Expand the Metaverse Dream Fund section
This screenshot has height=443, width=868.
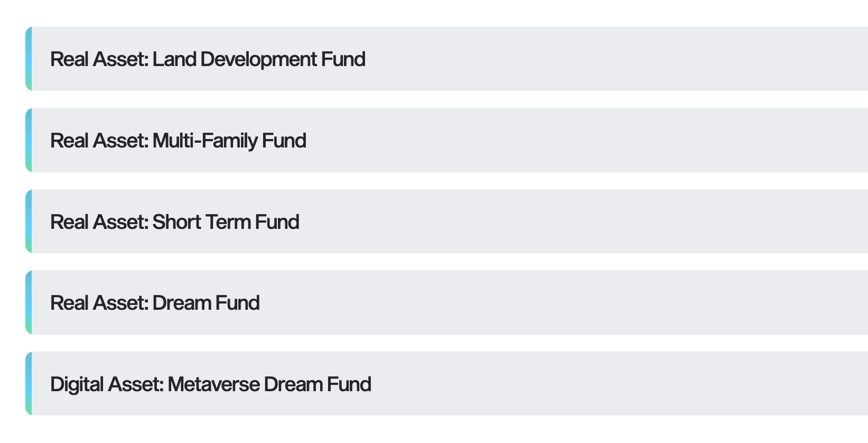point(423,384)
